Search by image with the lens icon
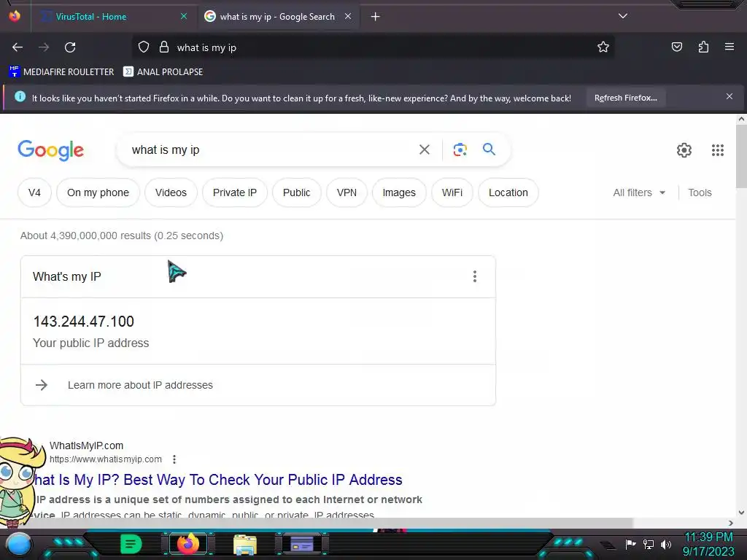This screenshot has width=747, height=560. point(460,149)
